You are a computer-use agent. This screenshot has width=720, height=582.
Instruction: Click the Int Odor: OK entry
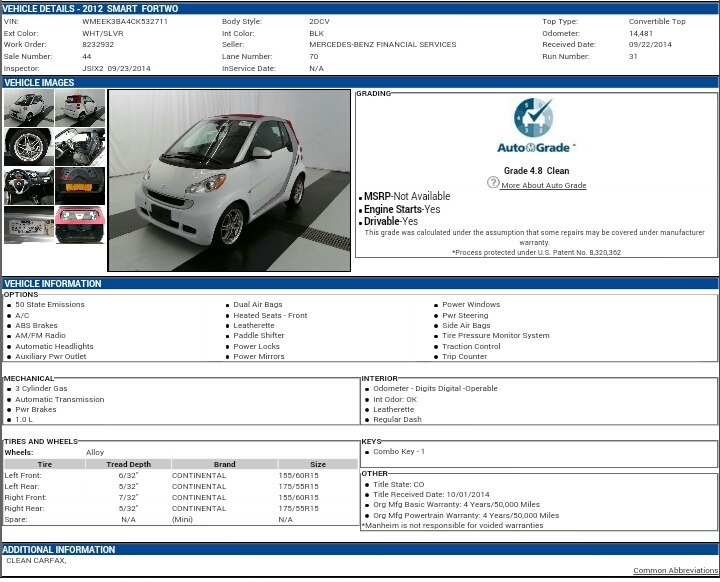395,399
